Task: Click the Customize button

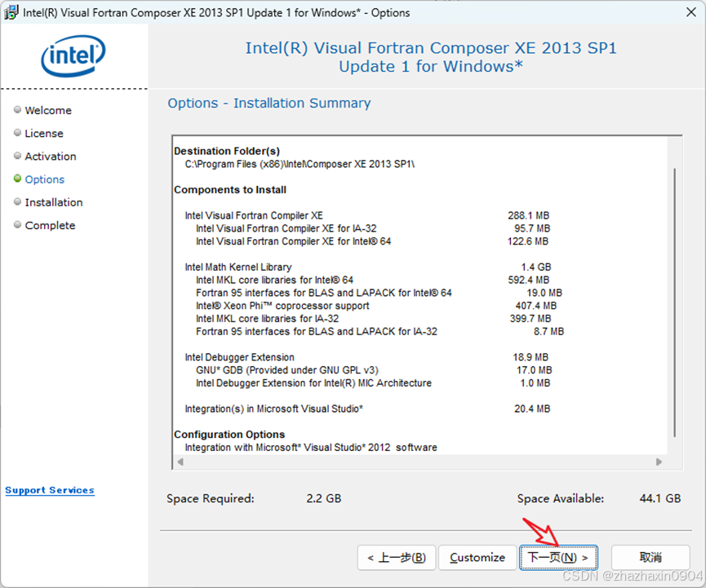Action: click(477, 558)
